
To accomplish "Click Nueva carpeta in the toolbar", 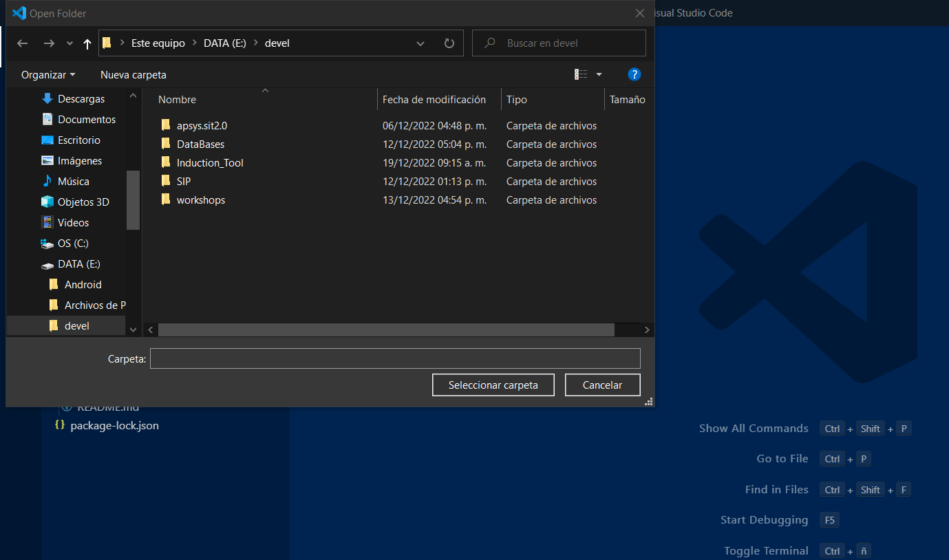I will 134,74.
